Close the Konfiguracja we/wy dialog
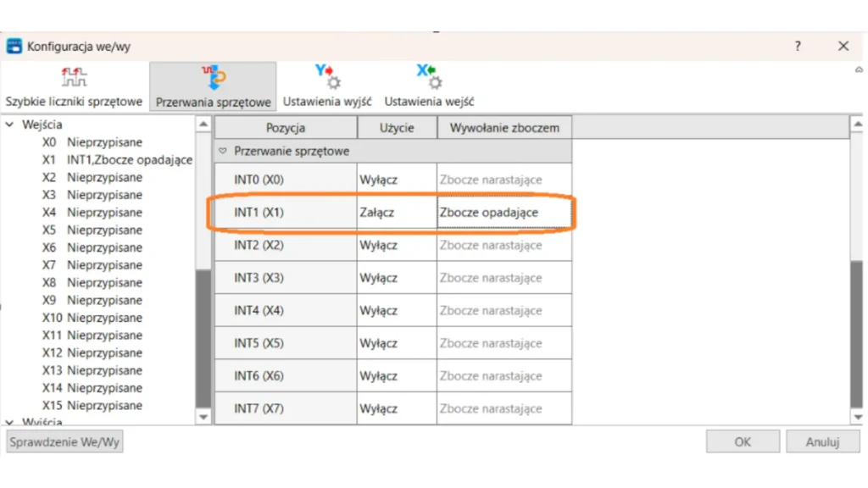 tap(843, 46)
